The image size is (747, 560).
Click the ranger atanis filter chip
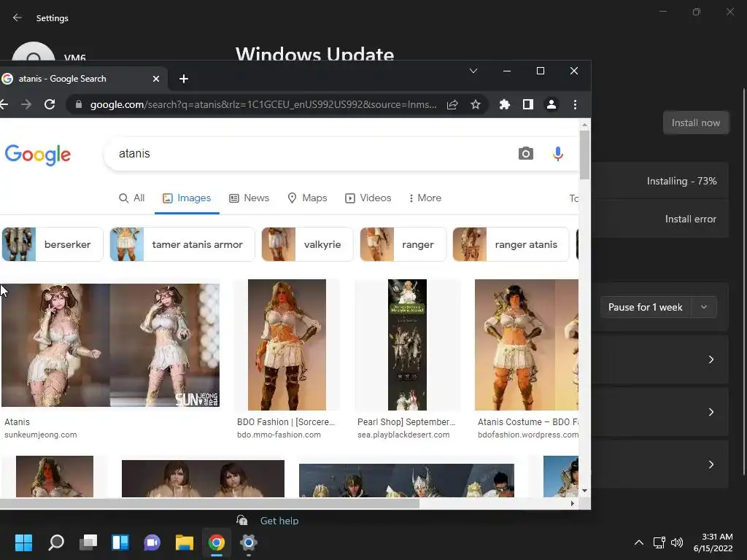(511, 244)
